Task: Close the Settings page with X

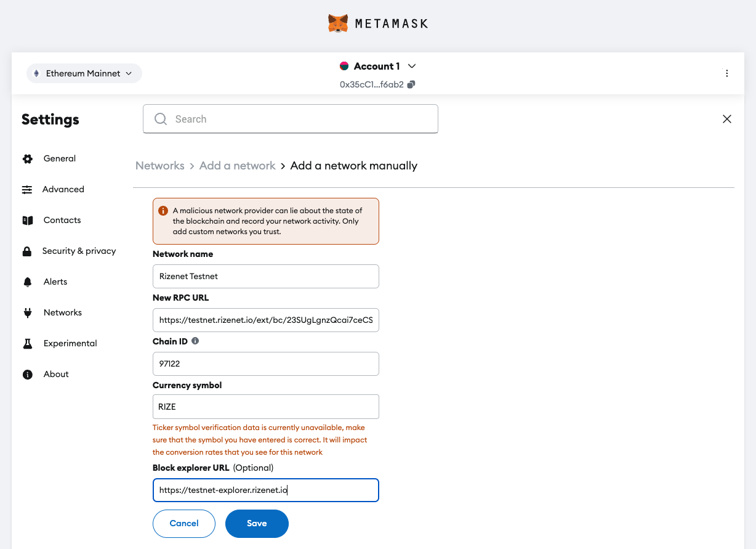Action: point(726,119)
